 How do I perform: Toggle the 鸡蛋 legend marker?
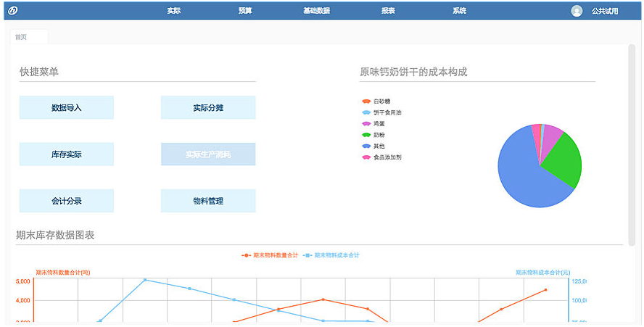tap(366, 124)
